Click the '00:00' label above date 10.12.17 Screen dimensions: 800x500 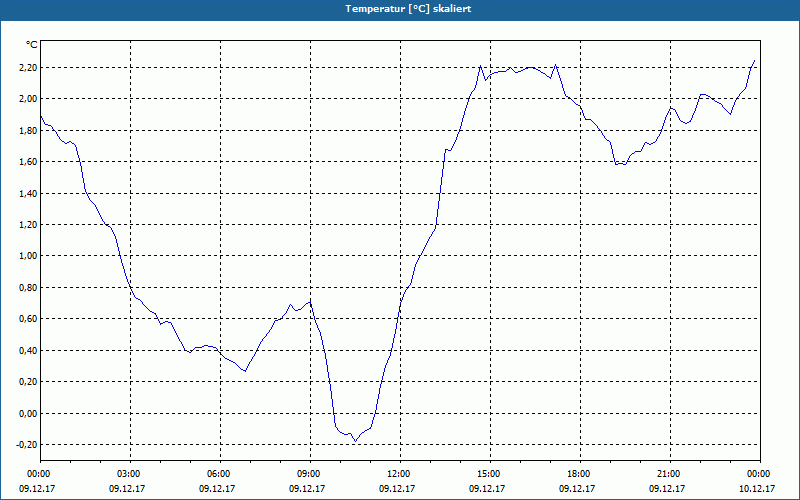pos(760,474)
